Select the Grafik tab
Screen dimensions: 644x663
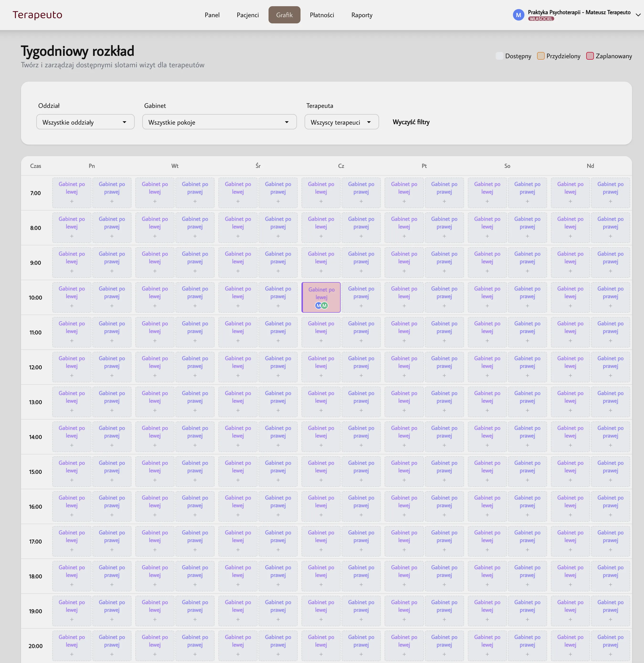(284, 15)
